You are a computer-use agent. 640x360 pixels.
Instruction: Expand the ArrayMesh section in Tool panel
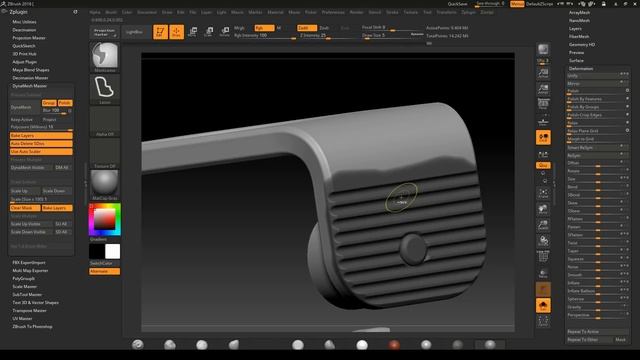[x=579, y=13]
